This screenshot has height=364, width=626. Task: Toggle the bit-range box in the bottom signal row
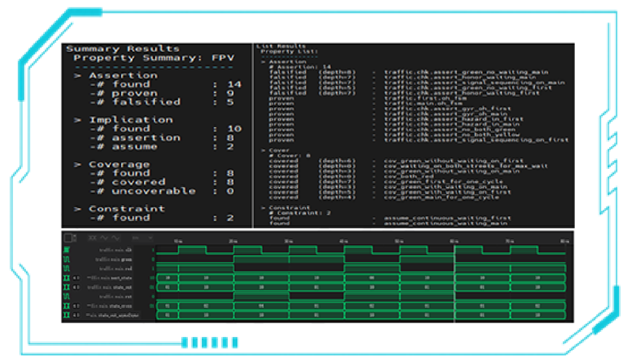click(x=76, y=315)
